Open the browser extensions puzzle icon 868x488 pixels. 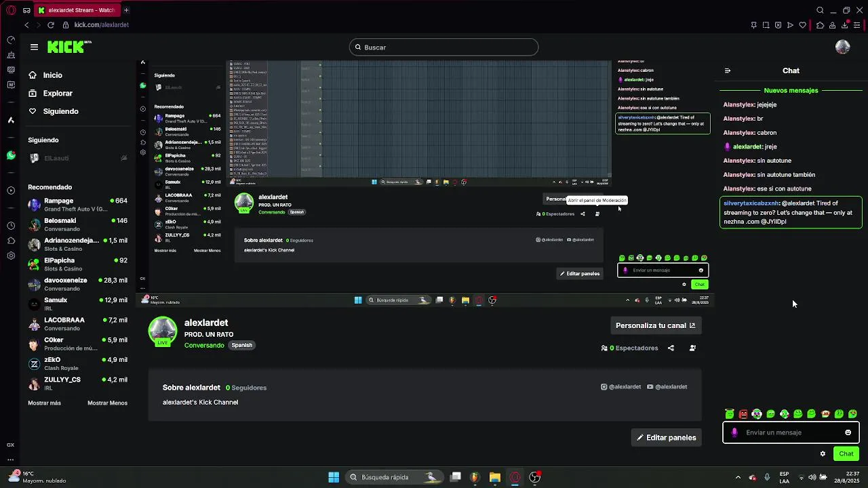[820, 25]
